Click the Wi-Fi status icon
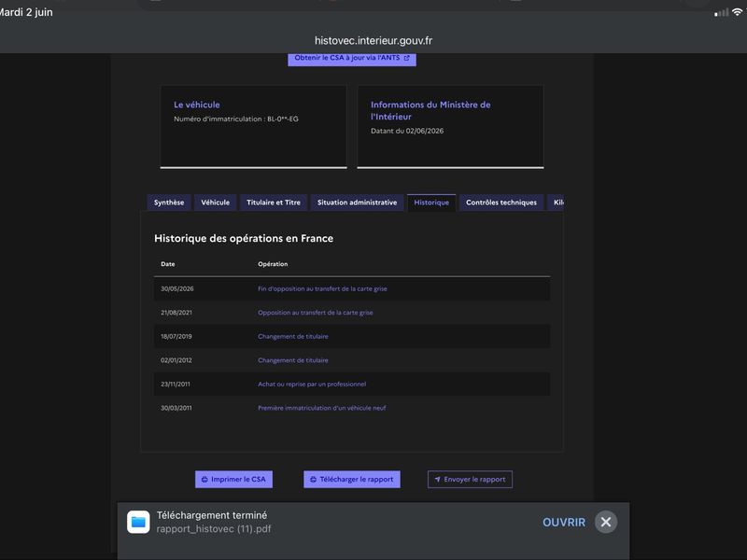The image size is (747, 560). pyautogui.click(x=738, y=12)
